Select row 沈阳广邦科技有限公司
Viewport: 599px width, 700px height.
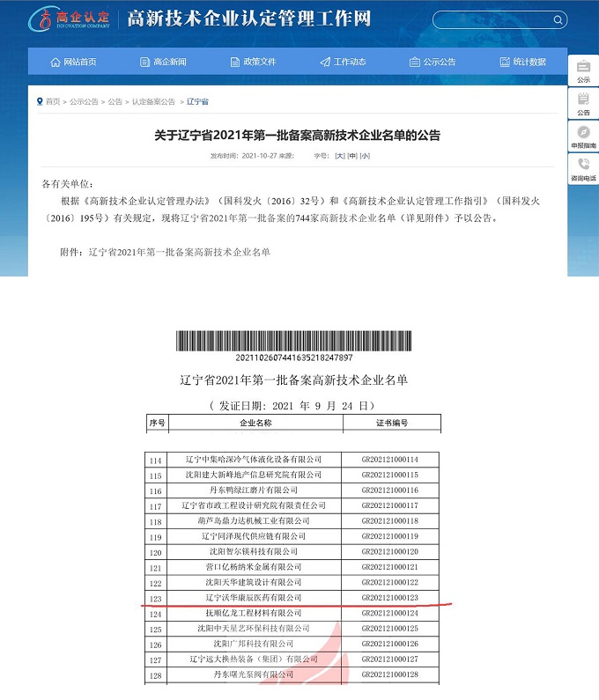pyautogui.click(x=292, y=644)
